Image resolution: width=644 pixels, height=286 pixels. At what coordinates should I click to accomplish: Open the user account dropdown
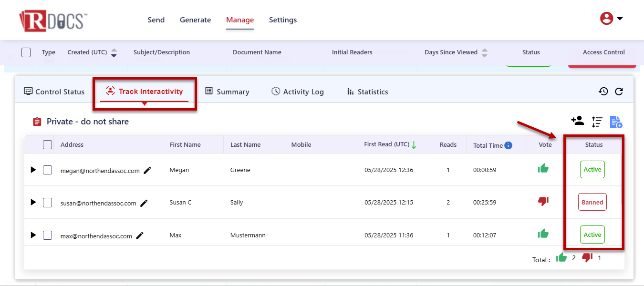(612, 19)
